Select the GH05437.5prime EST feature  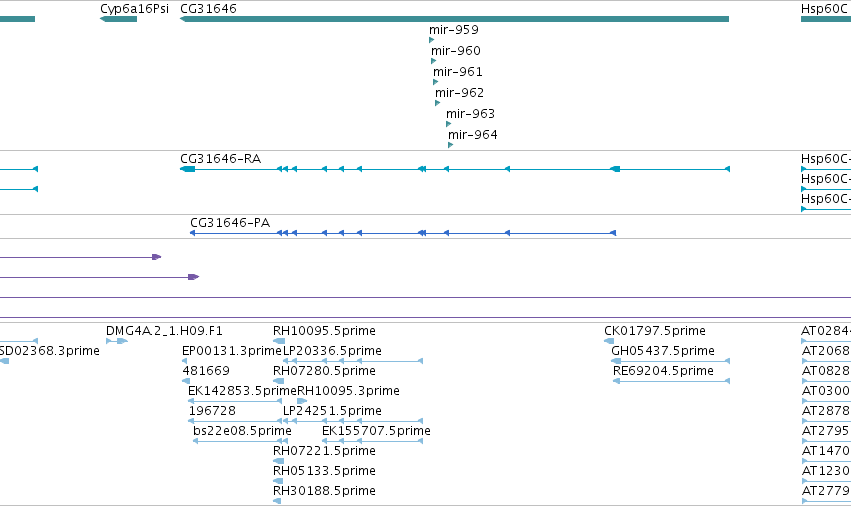[671, 361]
